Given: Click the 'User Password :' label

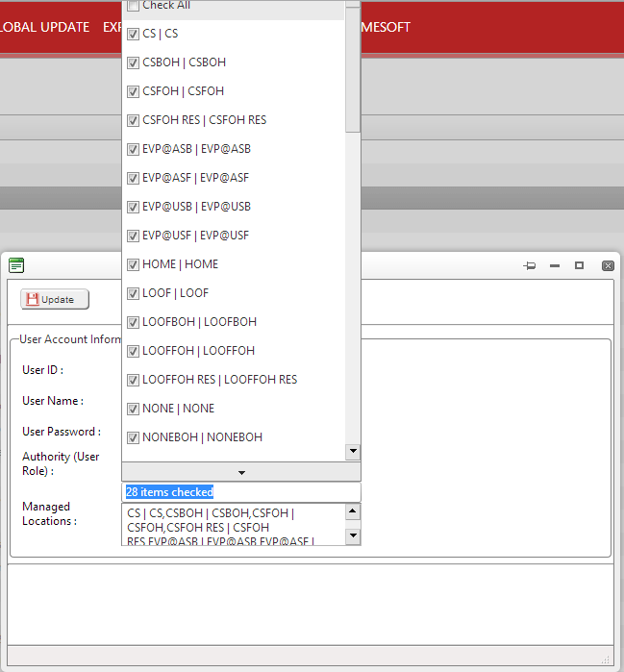Looking at the screenshot, I should [x=62, y=432].
